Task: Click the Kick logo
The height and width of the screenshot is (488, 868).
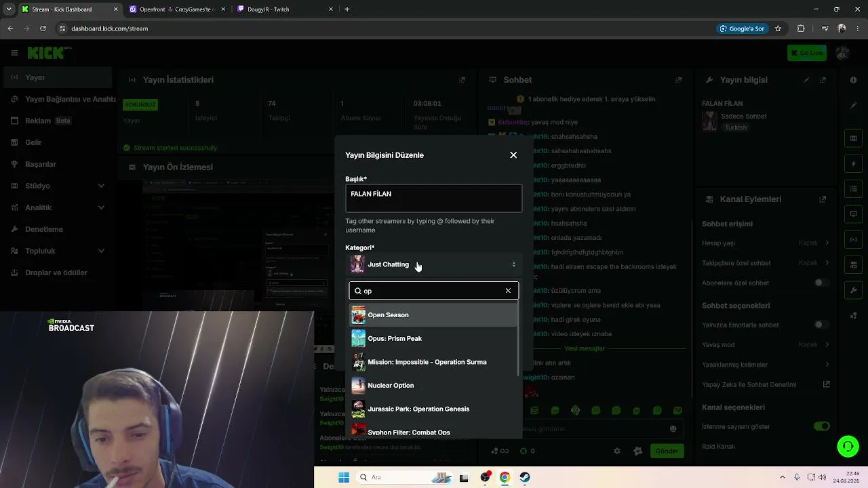Action: [49, 53]
